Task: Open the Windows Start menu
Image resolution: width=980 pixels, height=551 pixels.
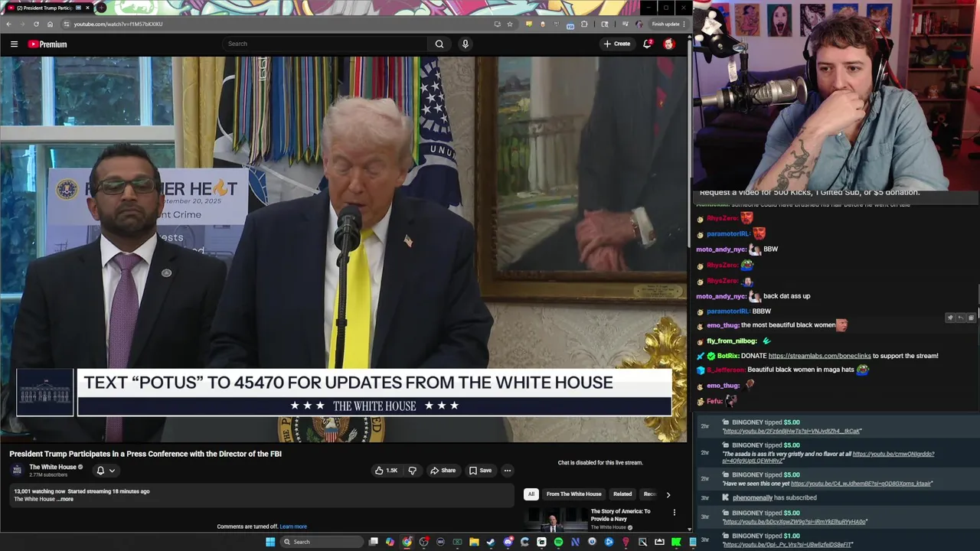Action: [x=269, y=542]
